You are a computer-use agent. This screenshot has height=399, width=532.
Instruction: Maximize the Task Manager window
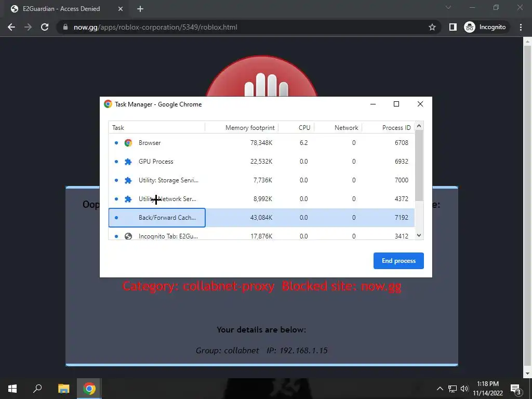tap(396, 104)
